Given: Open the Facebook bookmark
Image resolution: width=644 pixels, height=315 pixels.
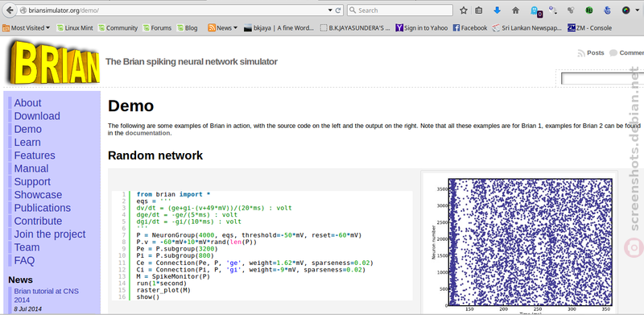Looking at the screenshot, I should coord(470,28).
